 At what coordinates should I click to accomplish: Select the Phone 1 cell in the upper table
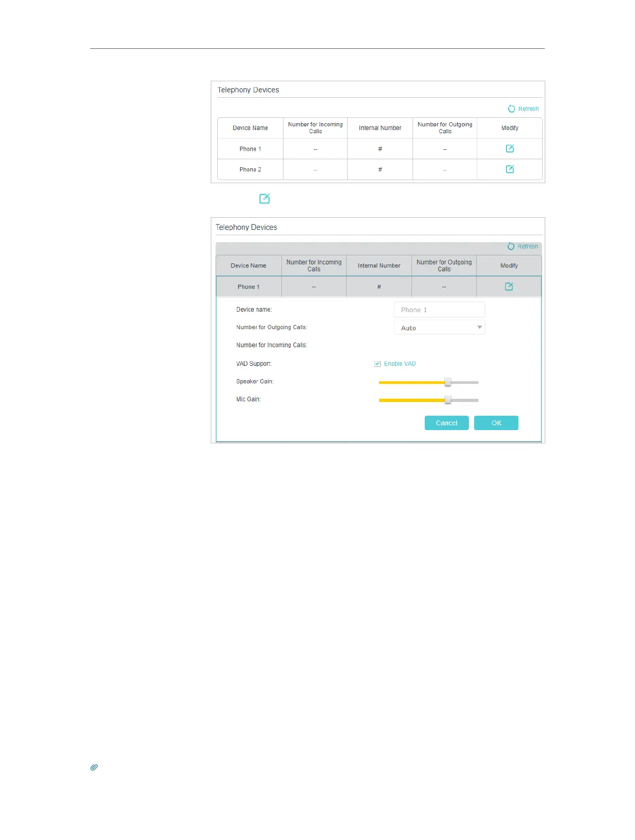[x=250, y=149]
